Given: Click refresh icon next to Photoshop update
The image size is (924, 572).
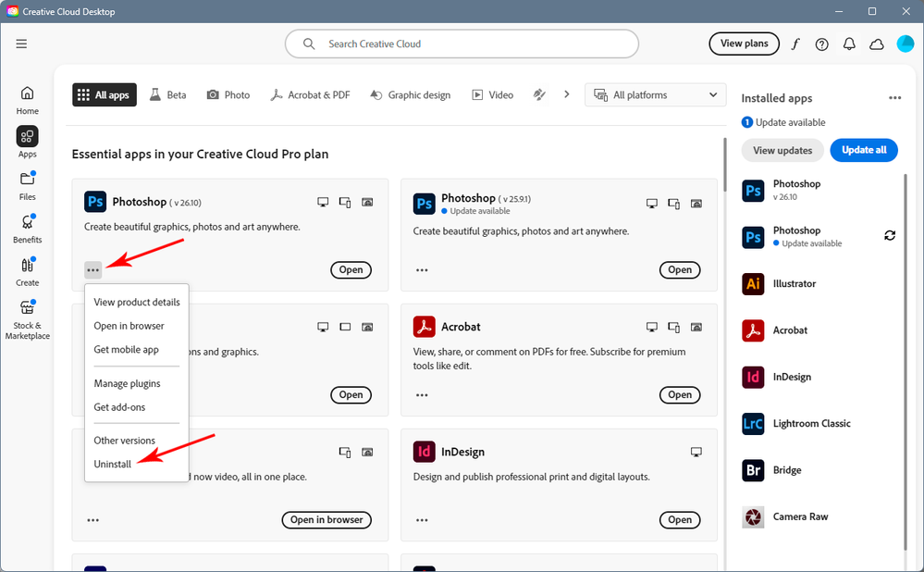Looking at the screenshot, I should coord(890,236).
